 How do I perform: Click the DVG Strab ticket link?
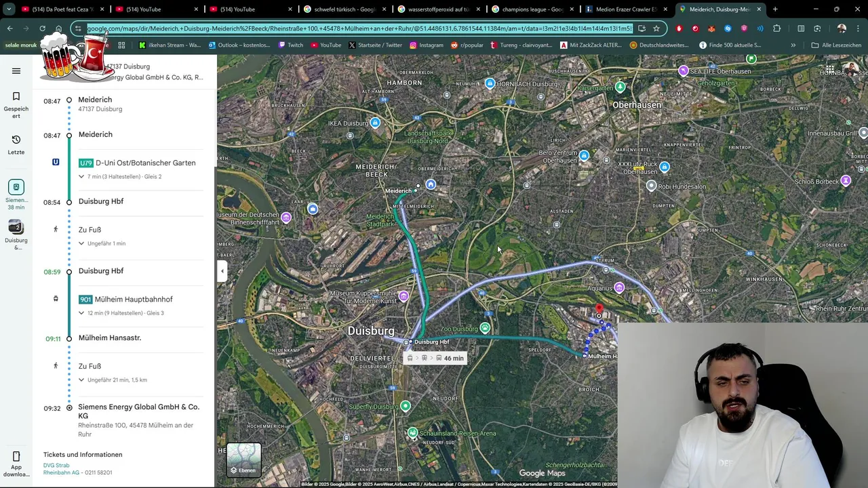56,466
